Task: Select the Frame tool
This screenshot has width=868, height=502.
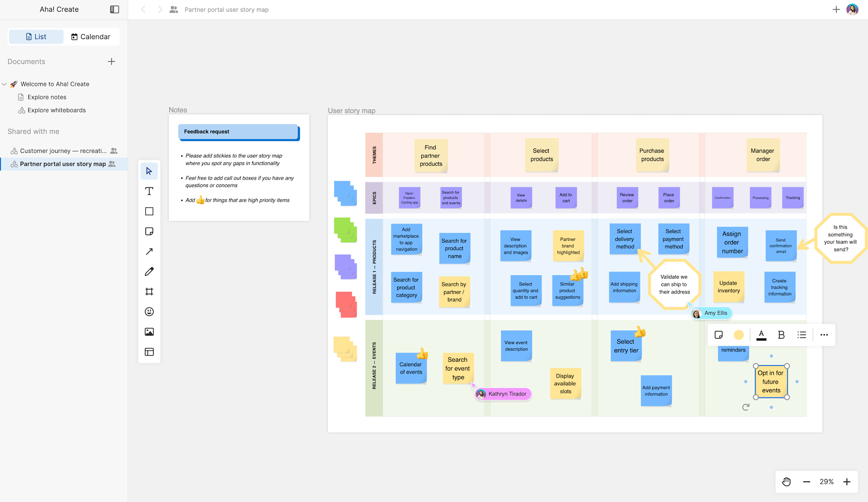Action: pyautogui.click(x=149, y=292)
